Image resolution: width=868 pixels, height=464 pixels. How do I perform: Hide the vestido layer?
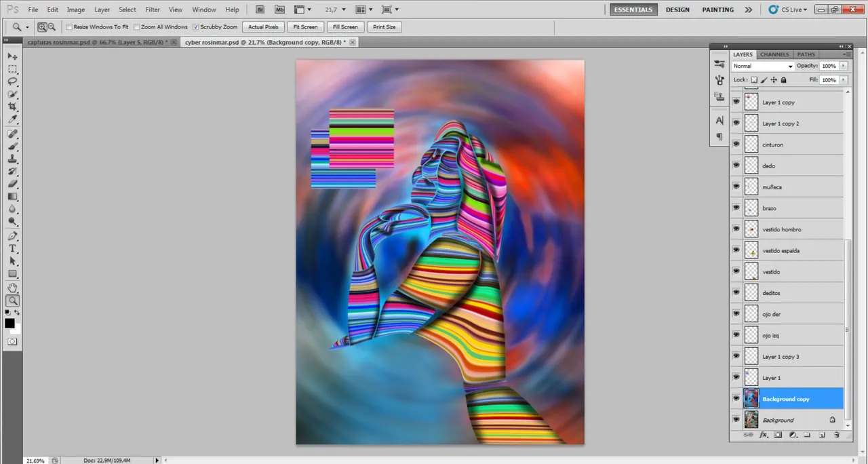coord(736,271)
